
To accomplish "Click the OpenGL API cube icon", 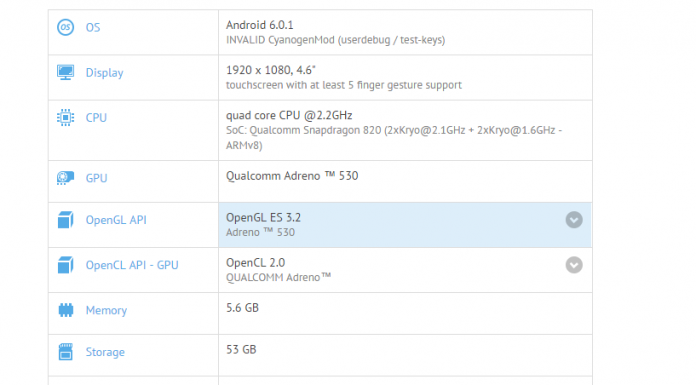I will pos(65,220).
